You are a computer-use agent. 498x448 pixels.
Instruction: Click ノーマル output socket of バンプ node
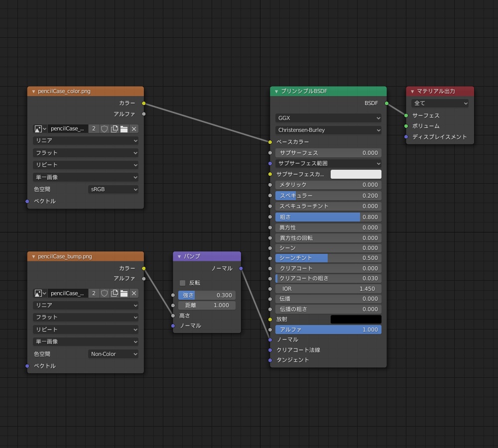click(241, 269)
